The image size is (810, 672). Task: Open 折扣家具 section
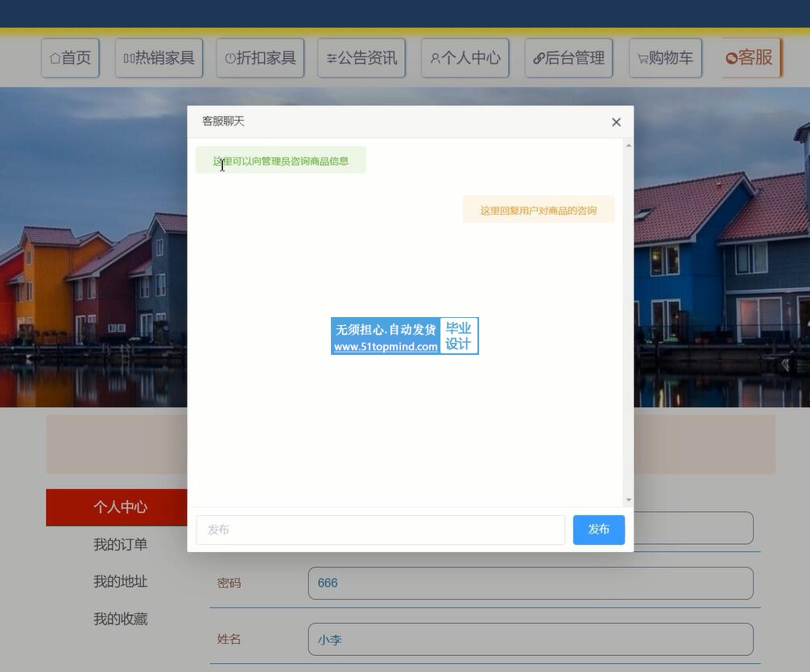(260, 58)
